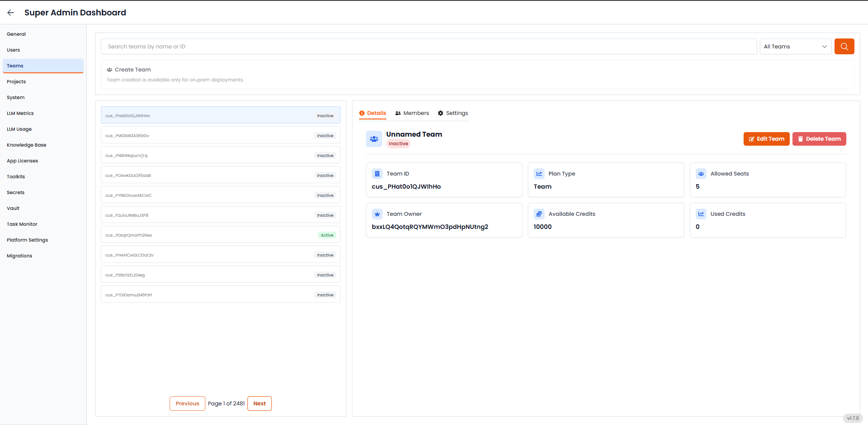
Task: Open Migrations in the sidebar
Action: (x=43, y=256)
